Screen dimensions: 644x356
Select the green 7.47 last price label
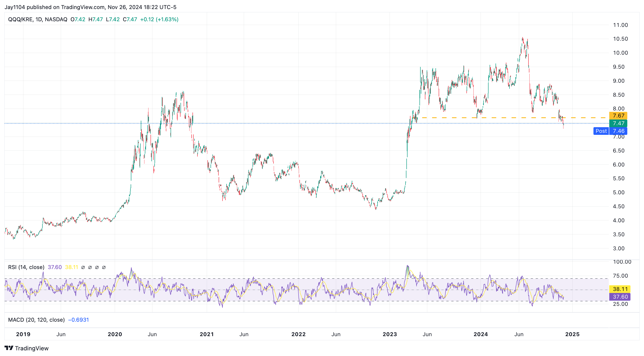click(x=618, y=123)
